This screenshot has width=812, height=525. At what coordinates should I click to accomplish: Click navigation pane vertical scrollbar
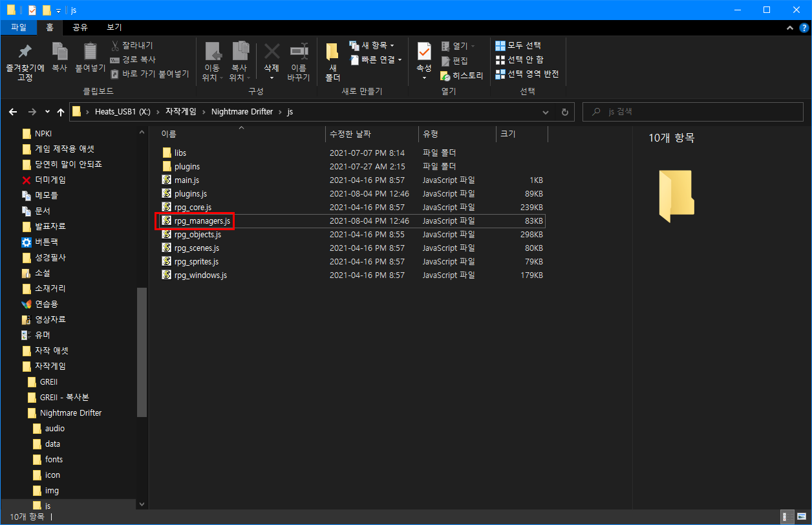click(x=142, y=352)
